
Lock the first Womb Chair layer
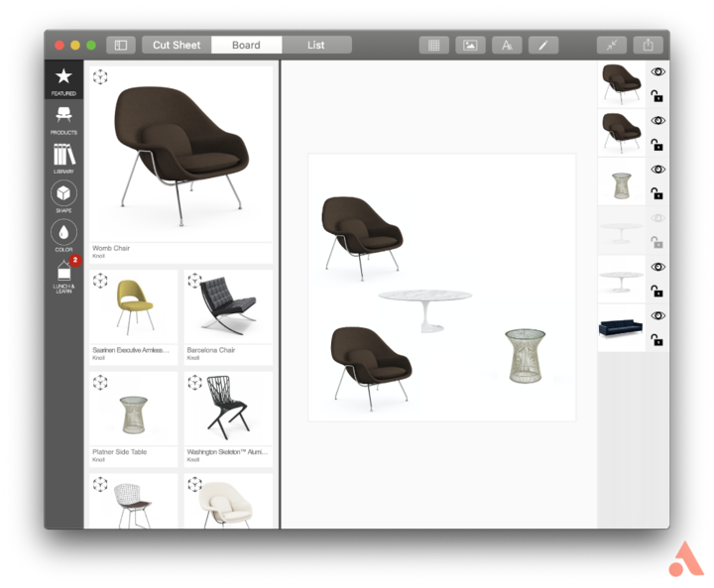pos(656,96)
